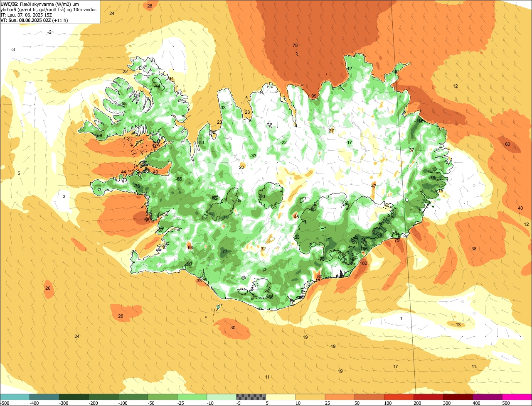
Task: Select the value 31 on the Reykjanes tip
Action: (134, 252)
